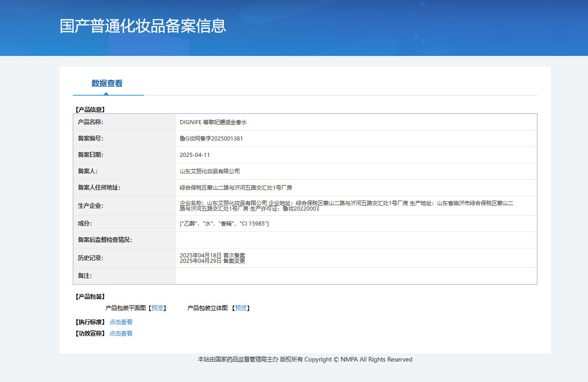The height and width of the screenshot is (382, 588).
Task: Select 山东艾丽化妆品有限公司 in 备案人 row
Action: pos(210,171)
